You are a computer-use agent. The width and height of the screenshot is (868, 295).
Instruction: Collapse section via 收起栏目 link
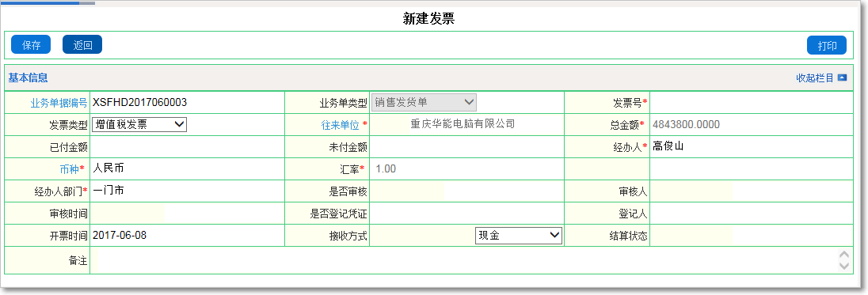(815, 78)
